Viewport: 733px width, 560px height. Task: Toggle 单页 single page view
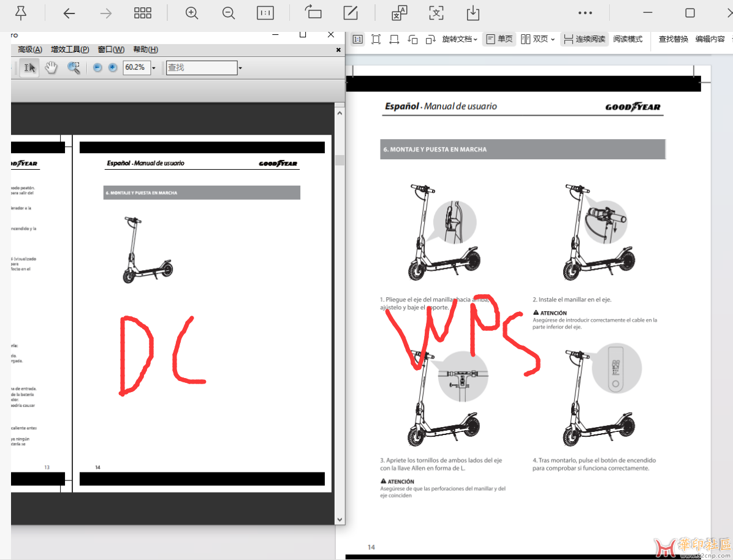(x=499, y=39)
